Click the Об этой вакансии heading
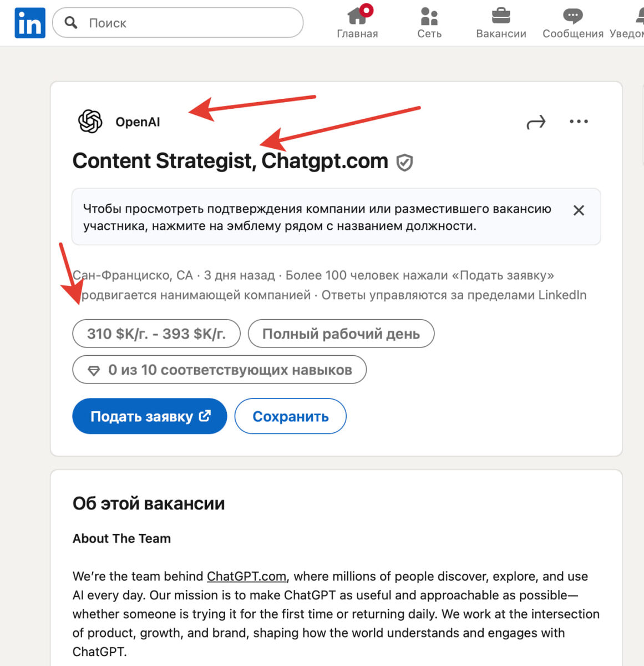The width and height of the screenshot is (644, 666). pos(149,504)
